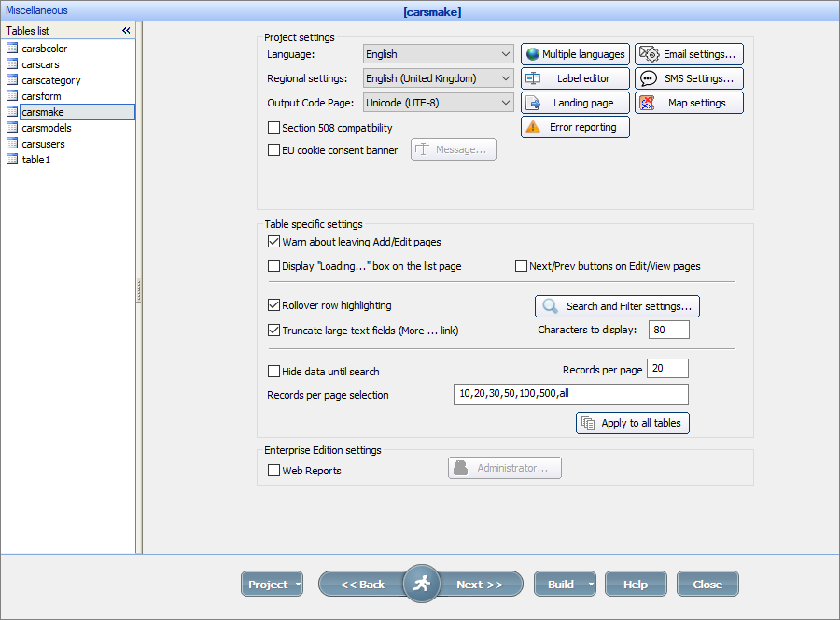Click the Help button
Screen dimensions: 840x620
click(636, 583)
